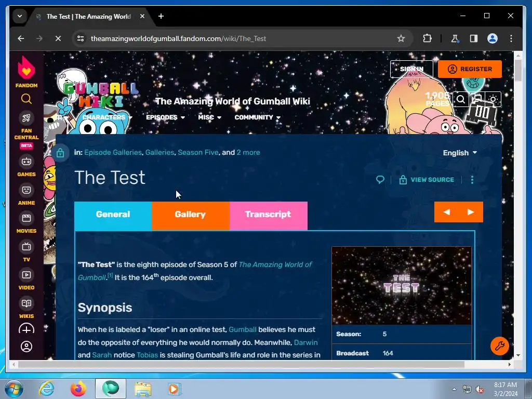Open Chrome tab search dropdown
Viewport: 532px width, 399px height.
point(20,16)
